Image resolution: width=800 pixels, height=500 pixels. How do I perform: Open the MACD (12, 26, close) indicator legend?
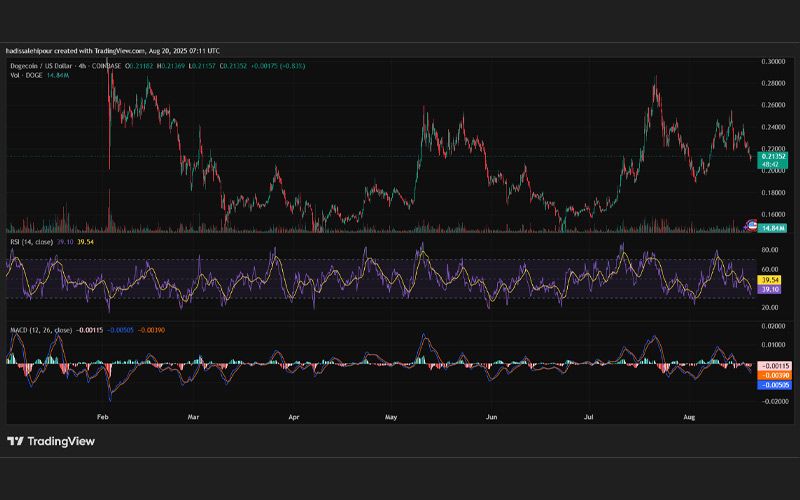pyautogui.click(x=41, y=330)
